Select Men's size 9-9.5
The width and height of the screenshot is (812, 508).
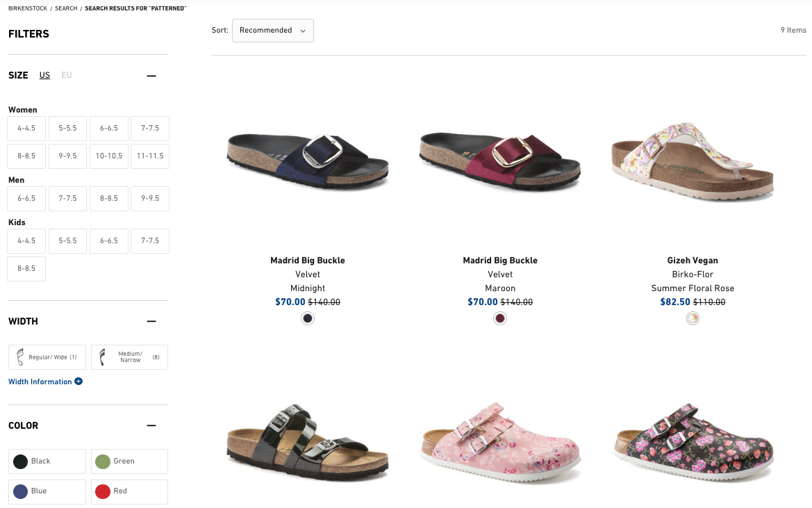[149, 197]
